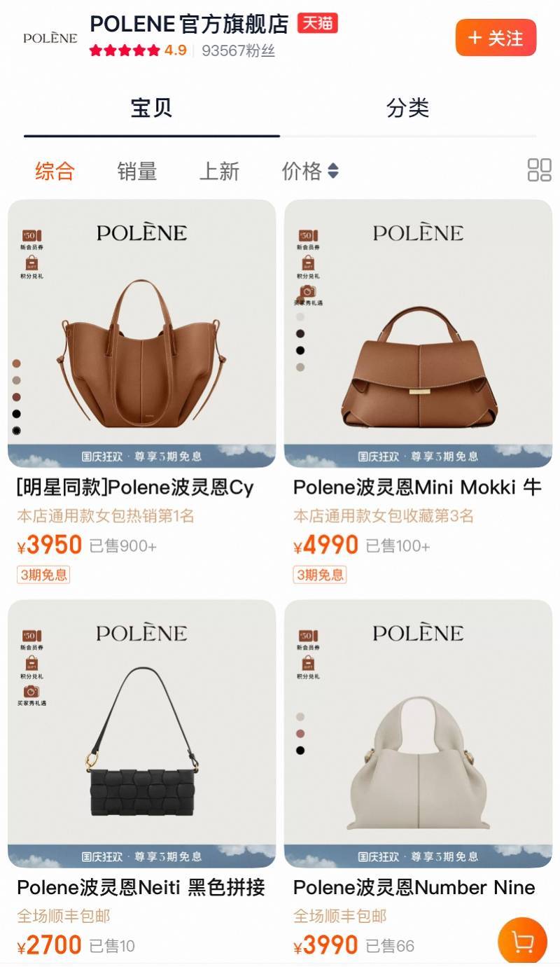Sort products by 销量

(137, 171)
